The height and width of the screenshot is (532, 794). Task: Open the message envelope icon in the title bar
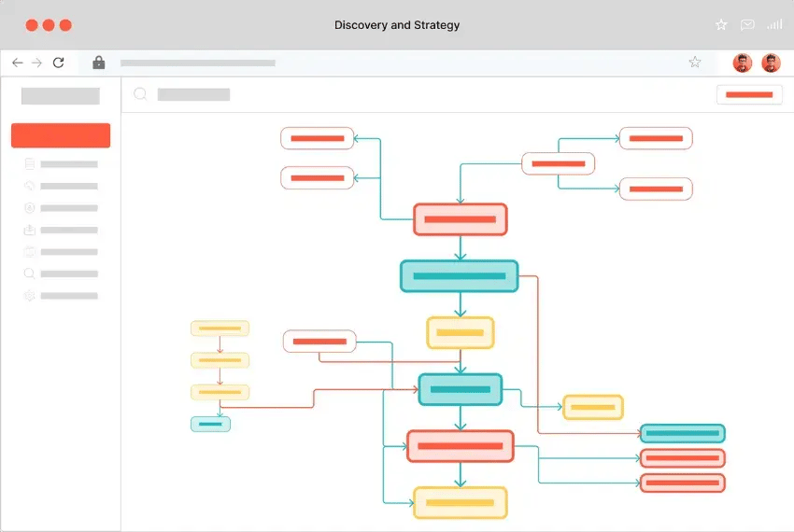click(x=747, y=25)
